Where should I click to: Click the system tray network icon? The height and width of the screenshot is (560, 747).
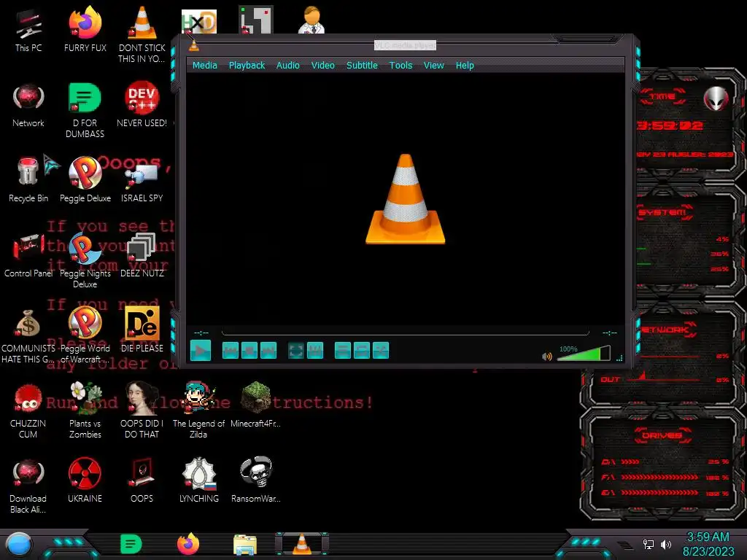click(x=649, y=544)
